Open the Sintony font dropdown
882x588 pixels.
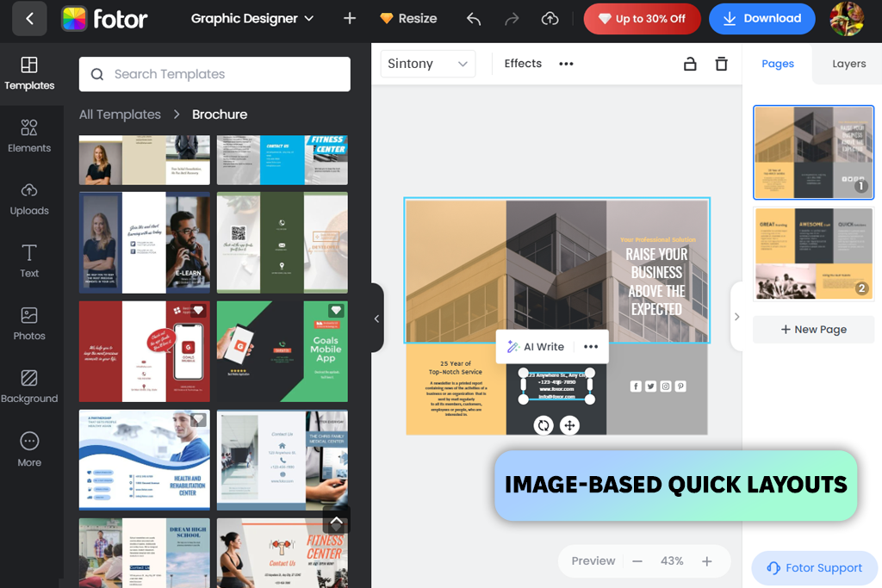(427, 64)
